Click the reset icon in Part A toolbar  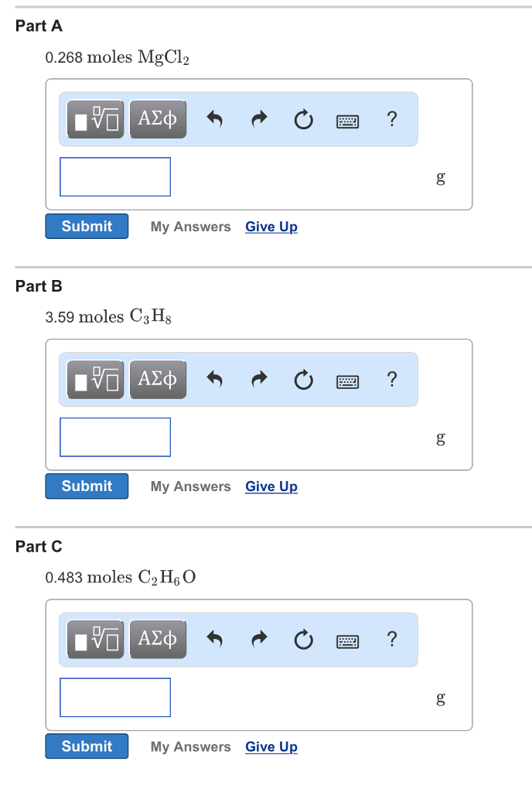[303, 118]
